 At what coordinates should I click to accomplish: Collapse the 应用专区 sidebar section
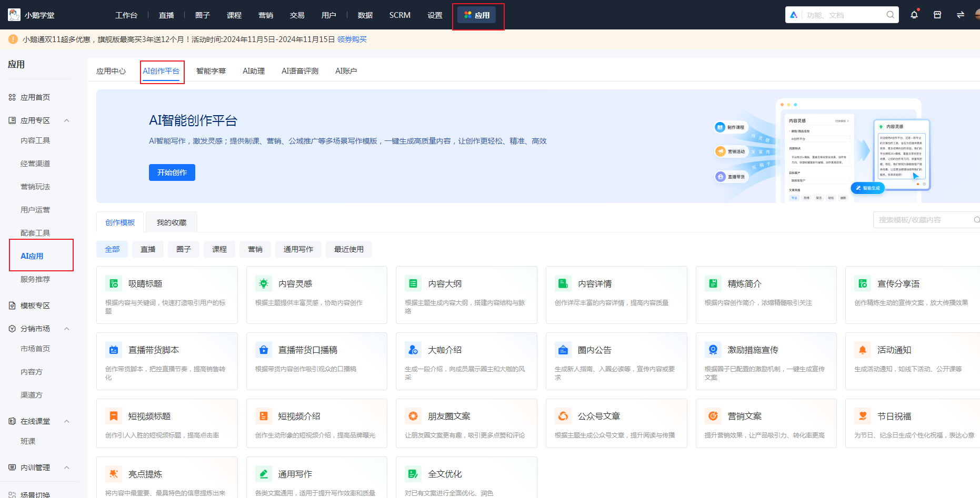pos(67,120)
